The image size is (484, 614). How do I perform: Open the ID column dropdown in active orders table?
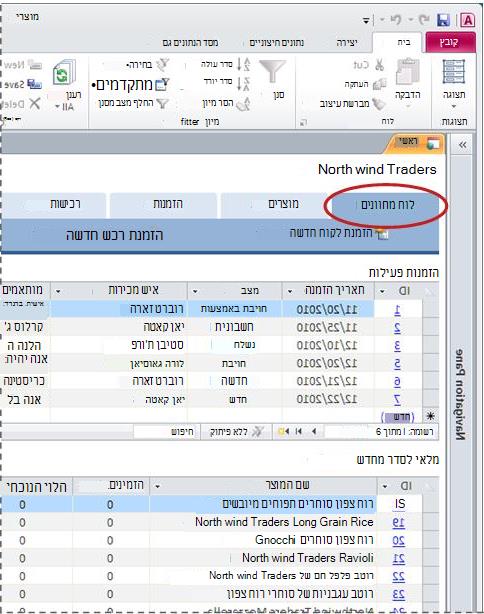[382, 291]
